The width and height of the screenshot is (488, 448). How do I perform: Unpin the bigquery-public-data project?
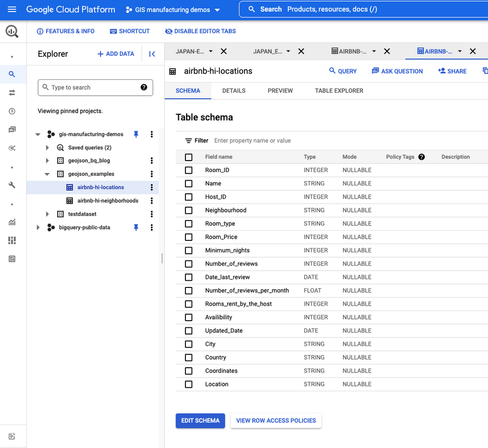coord(136,228)
